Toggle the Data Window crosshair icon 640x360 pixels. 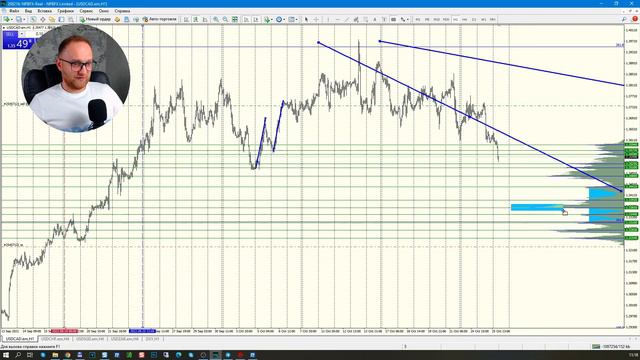(42, 19)
